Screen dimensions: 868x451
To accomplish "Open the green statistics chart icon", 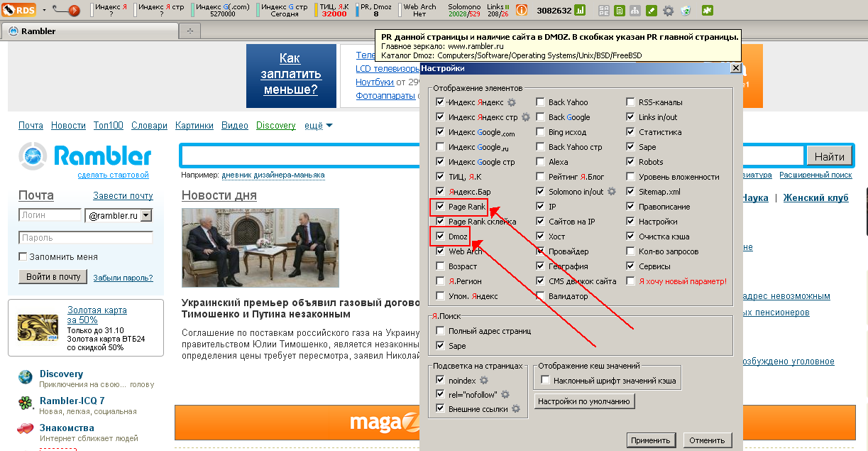I will pyautogui.click(x=580, y=11).
